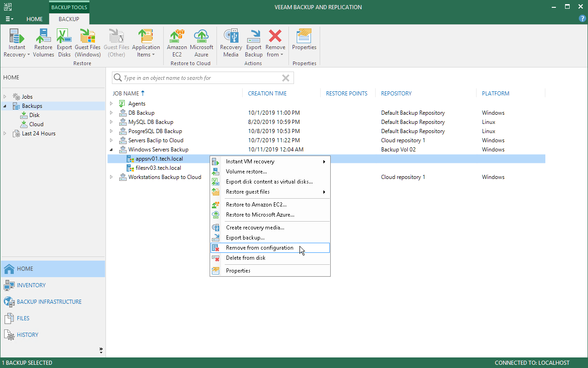Expand Servers Baclip to Cloud row
Viewport: 588px width, 368px height.
[x=111, y=140]
